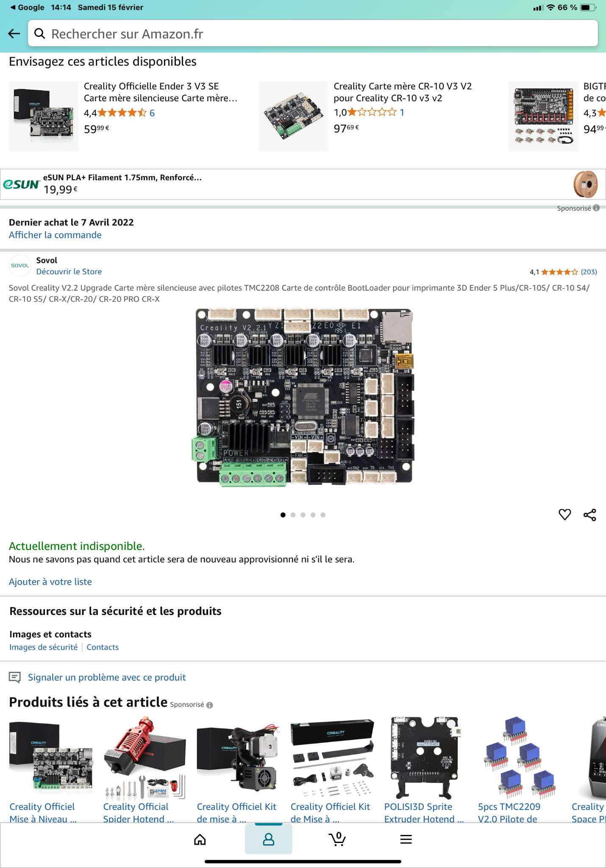Open the Contacts link
Image resolution: width=606 pixels, height=868 pixels.
tap(103, 647)
